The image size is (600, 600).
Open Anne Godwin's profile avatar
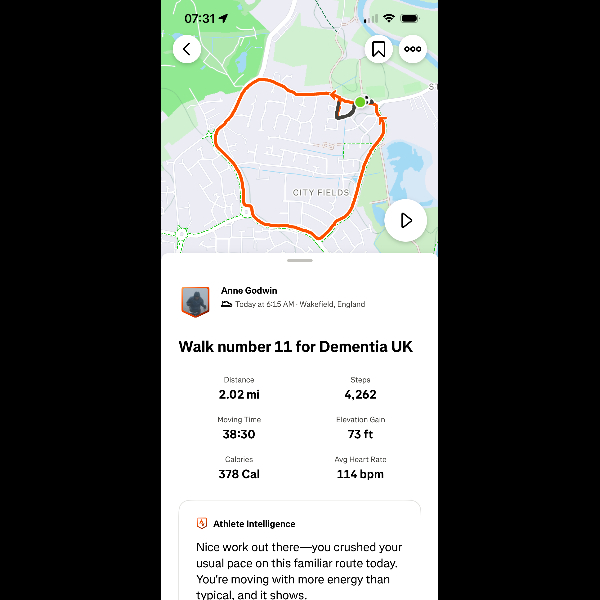(x=195, y=301)
